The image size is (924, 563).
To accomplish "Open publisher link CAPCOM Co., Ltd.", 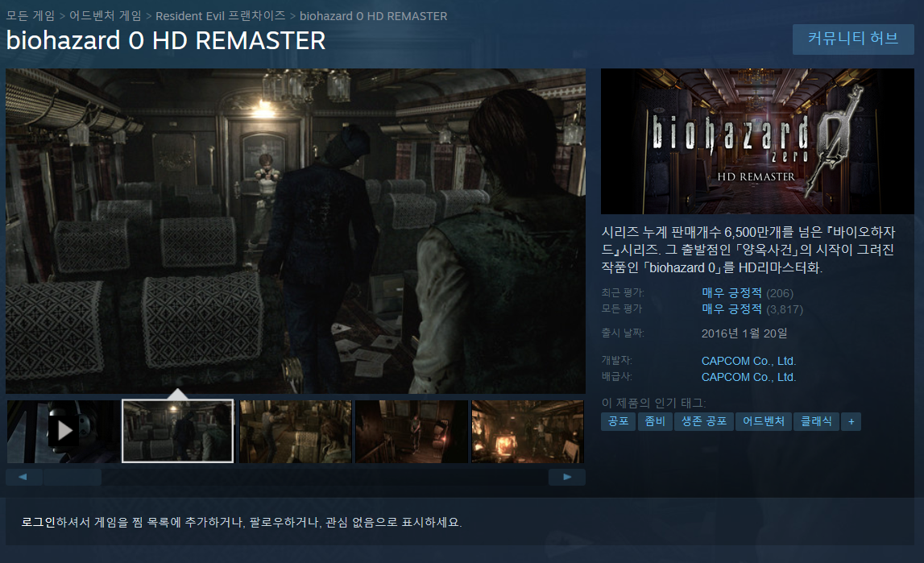I will pyautogui.click(x=748, y=377).
